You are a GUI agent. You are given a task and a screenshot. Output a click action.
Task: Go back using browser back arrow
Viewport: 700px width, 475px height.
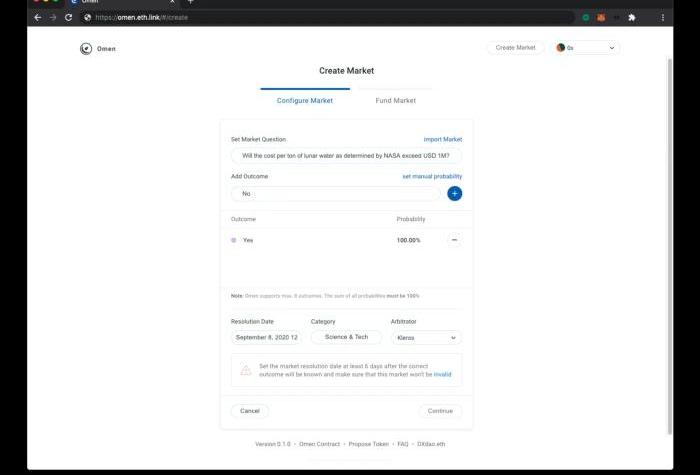point(38,17)
